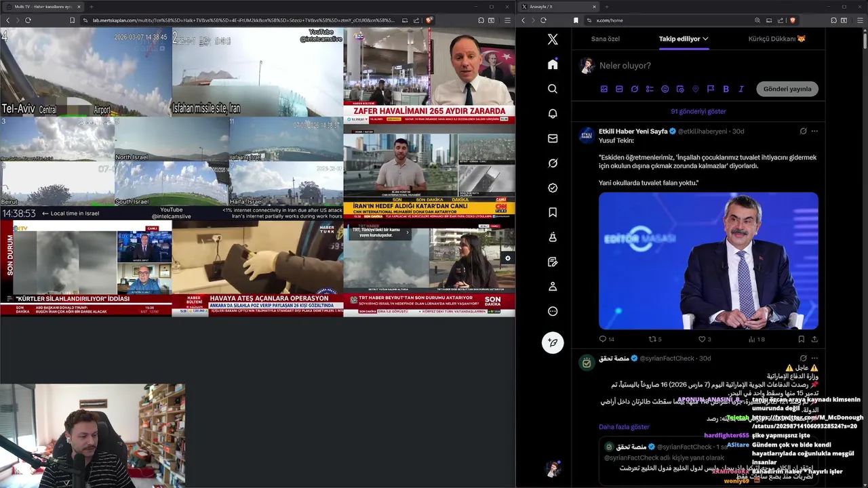
Task: Open Brave Shields icon in x.com address bar
Action: (x=791, y=20)
